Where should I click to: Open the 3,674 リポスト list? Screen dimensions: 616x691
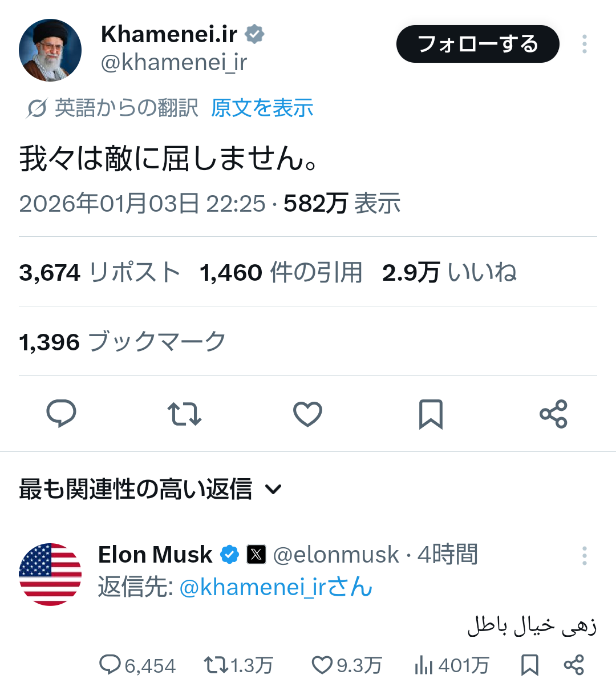(99, 272)
